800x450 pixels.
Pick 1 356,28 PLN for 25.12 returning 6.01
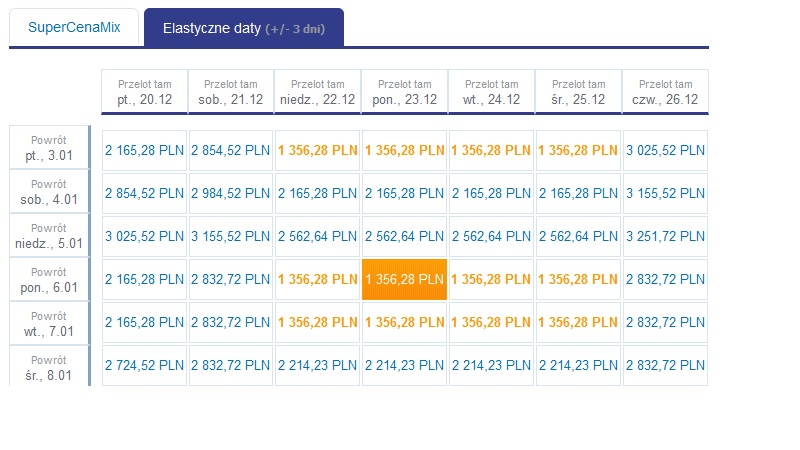578,279
